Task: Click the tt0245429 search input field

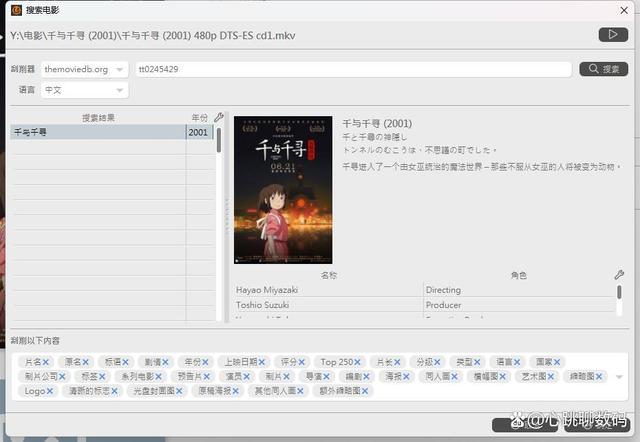Action: coord(353,69)
